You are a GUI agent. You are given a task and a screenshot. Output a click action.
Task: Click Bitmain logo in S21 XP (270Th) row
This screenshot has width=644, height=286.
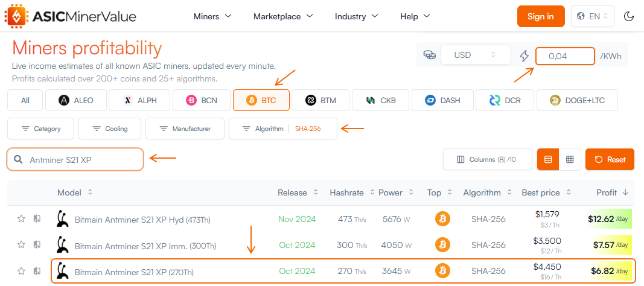coord(62,271)
